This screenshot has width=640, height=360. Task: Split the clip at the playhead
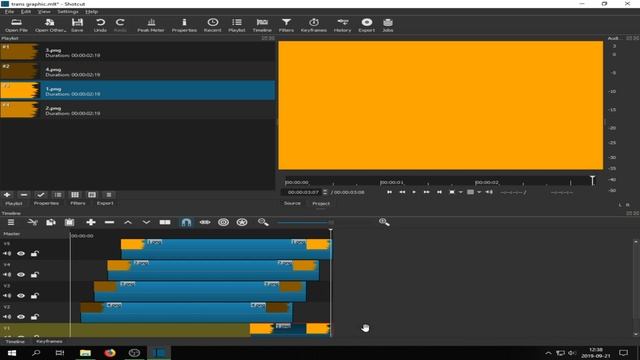coord(165,222)
